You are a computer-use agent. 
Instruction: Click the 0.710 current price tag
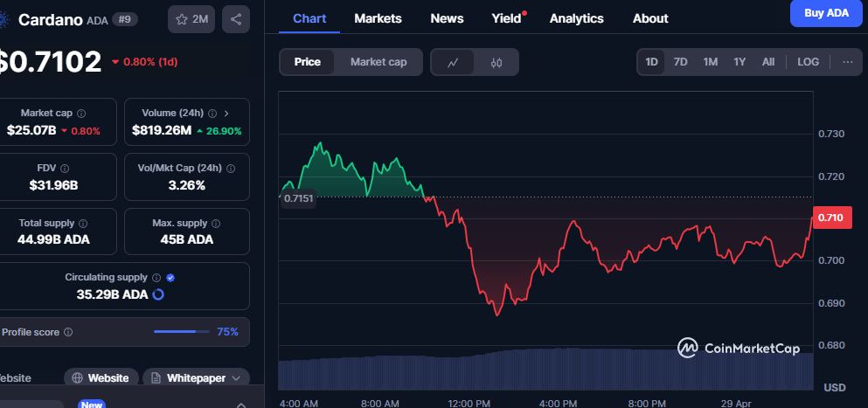point(830,218)
